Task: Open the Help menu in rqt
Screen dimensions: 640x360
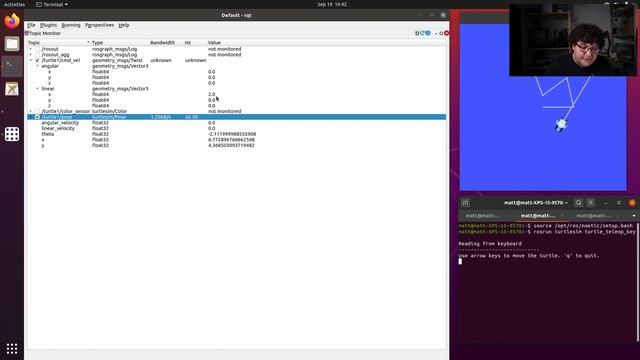Action: coord(124,25)
